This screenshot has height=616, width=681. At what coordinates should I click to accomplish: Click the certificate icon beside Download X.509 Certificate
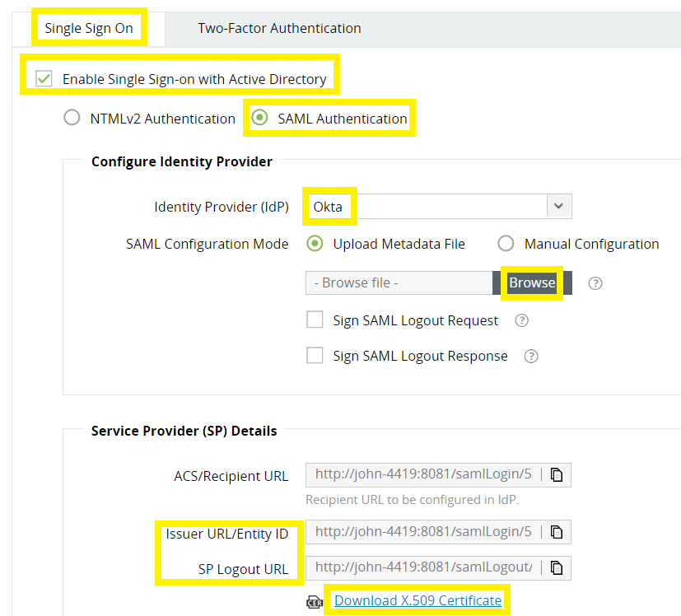pyautogui.click(x=314, y=602)
